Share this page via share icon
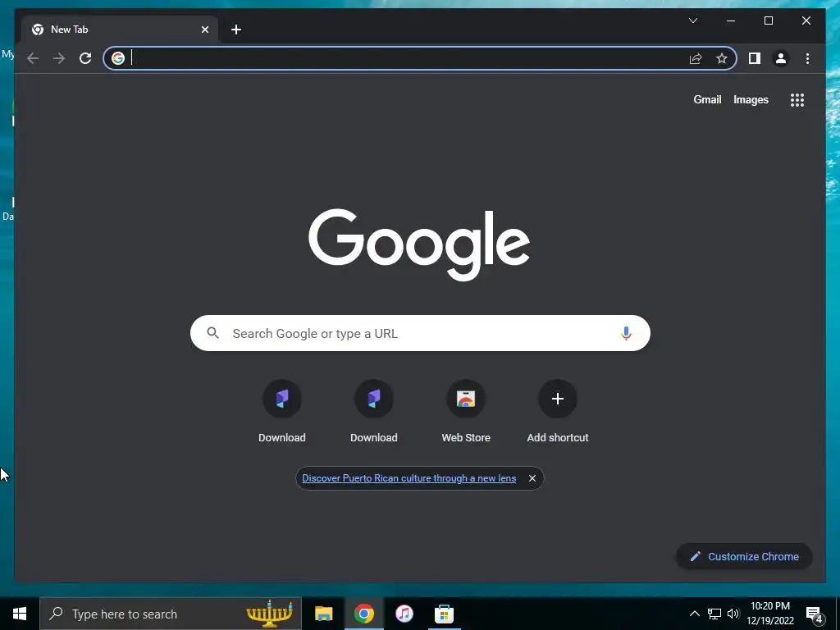 coord(696,58)
